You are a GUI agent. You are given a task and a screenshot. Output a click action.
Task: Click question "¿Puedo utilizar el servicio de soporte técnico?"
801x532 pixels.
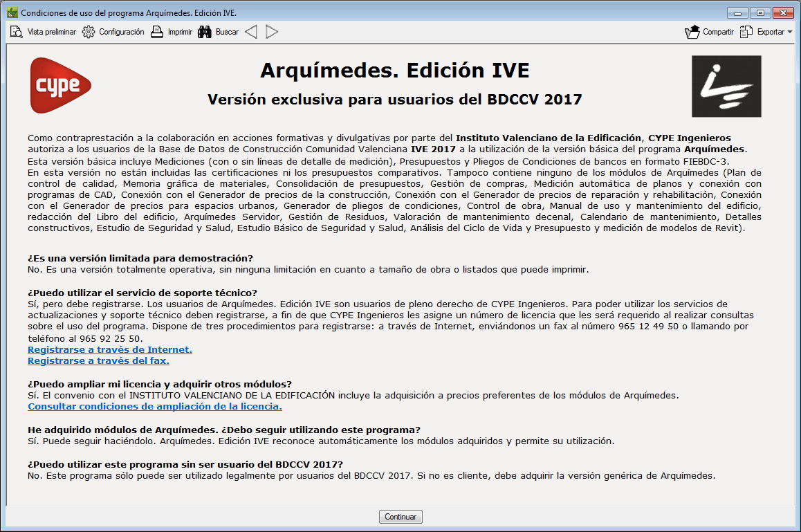[x=142, y=293]
